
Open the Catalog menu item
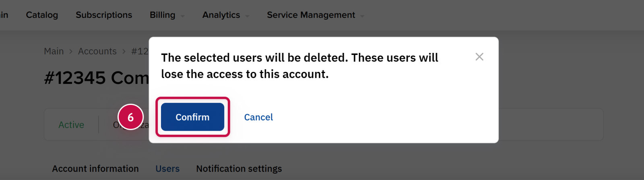tap(42, 15)
